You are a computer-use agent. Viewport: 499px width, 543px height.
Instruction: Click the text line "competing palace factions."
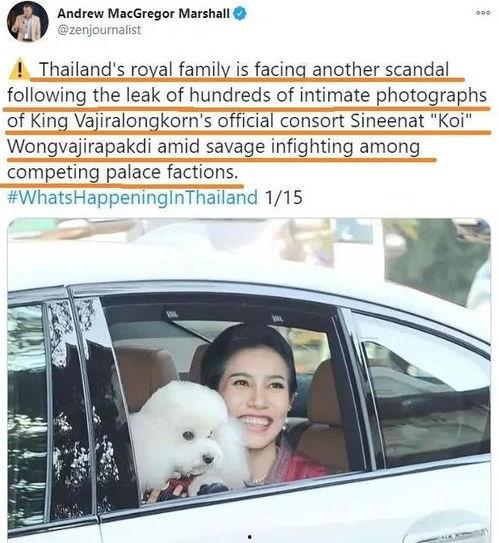(123, 172)
